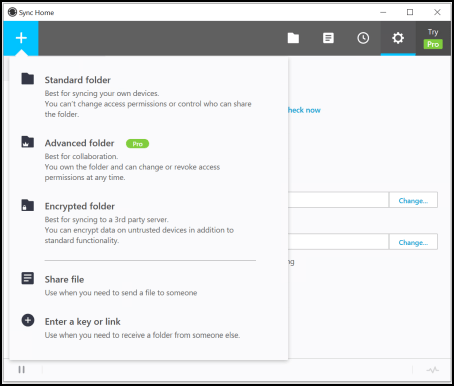The height and width of the screenshot is (386, 454).
Task: Click the Standard folder icon
Action: (28, 79)
